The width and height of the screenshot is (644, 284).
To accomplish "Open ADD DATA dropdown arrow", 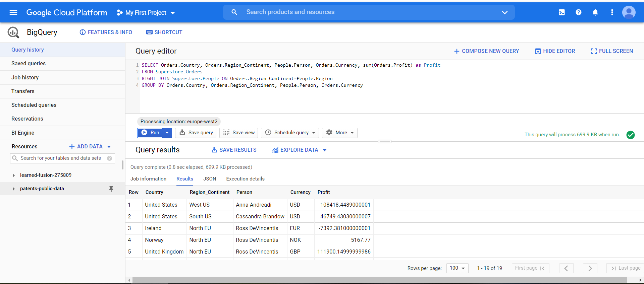I will 109,147.
